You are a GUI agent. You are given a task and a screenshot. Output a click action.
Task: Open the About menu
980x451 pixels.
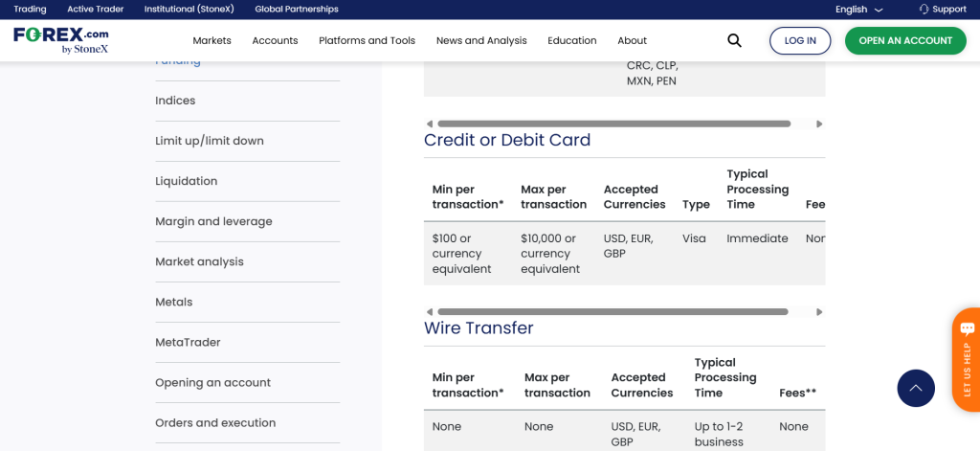click(x=632, y=40)
